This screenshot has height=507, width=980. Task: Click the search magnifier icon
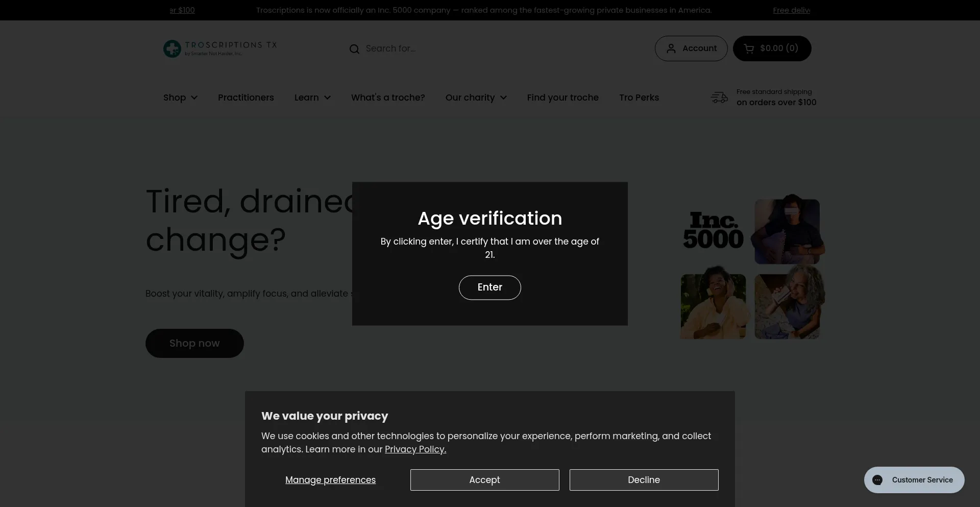(354, 49)
